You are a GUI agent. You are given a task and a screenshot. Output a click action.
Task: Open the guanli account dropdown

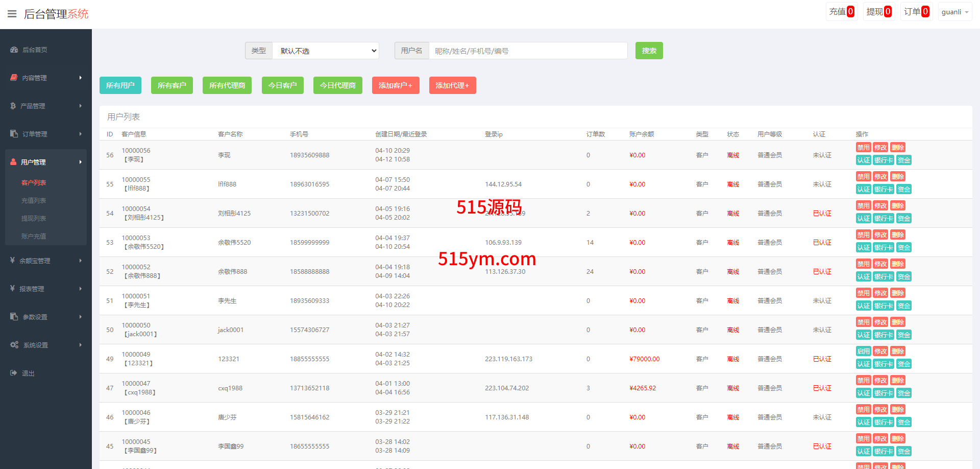(954, 12)
